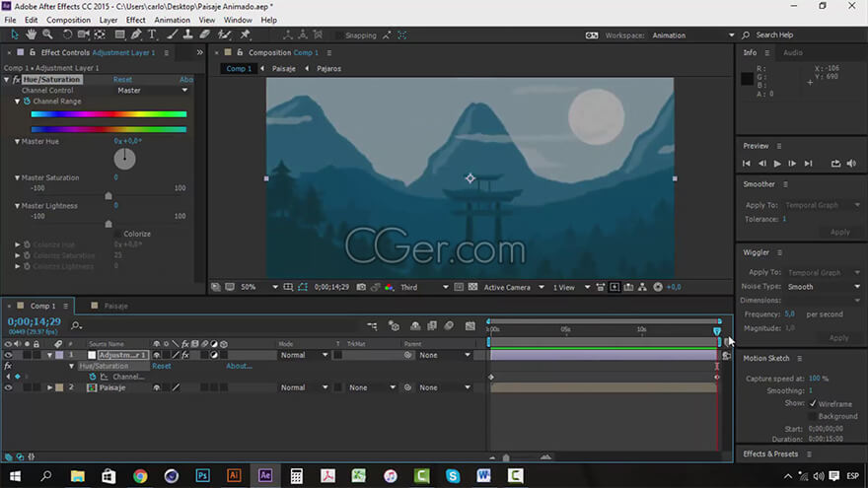Select the Unified Camera tool
This screenshot has width=868, height=488.
[x=84, y=35]
